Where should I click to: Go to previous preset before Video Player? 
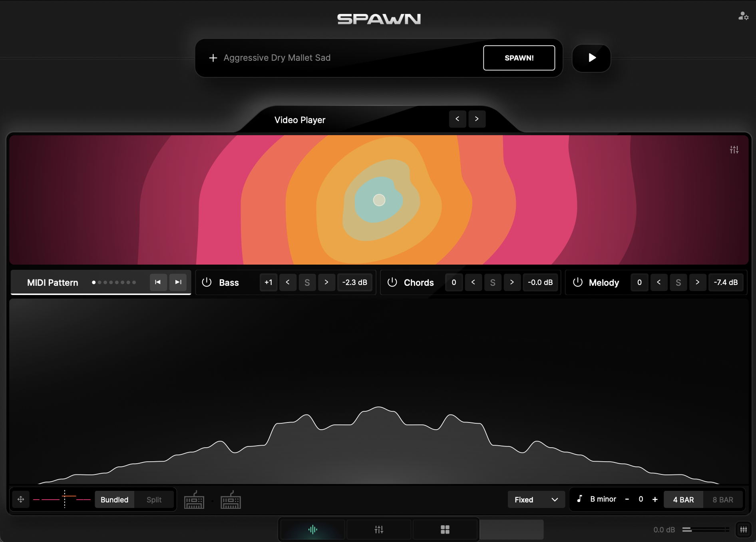[458, 119]
